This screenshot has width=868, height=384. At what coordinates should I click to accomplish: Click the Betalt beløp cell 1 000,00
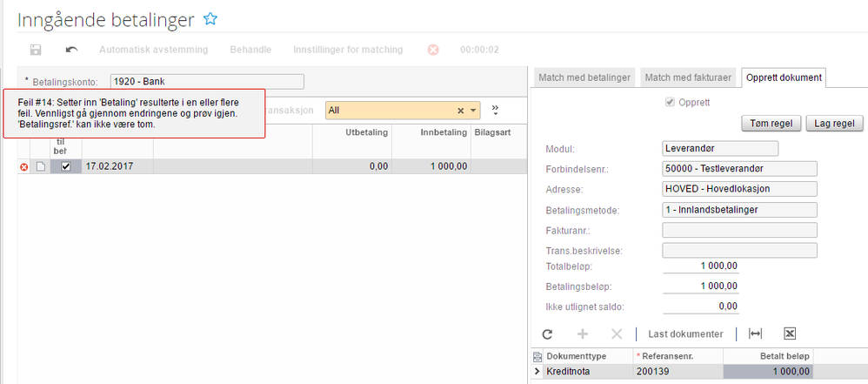[x=768, y=371]
